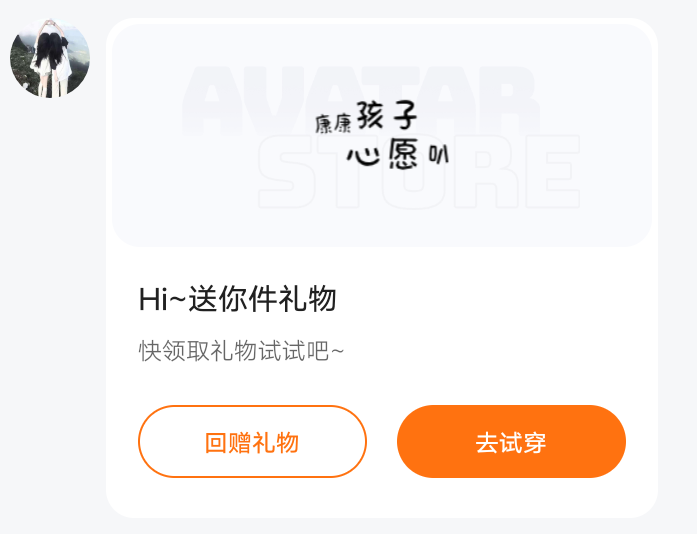Click the small 康康 sticker text
Screen dimensions: 697x534
point(333,124)
